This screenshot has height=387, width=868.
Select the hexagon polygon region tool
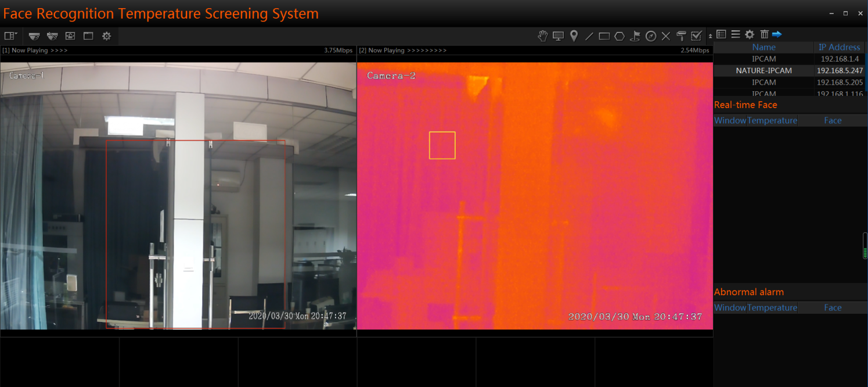click(x=620, y=36)
